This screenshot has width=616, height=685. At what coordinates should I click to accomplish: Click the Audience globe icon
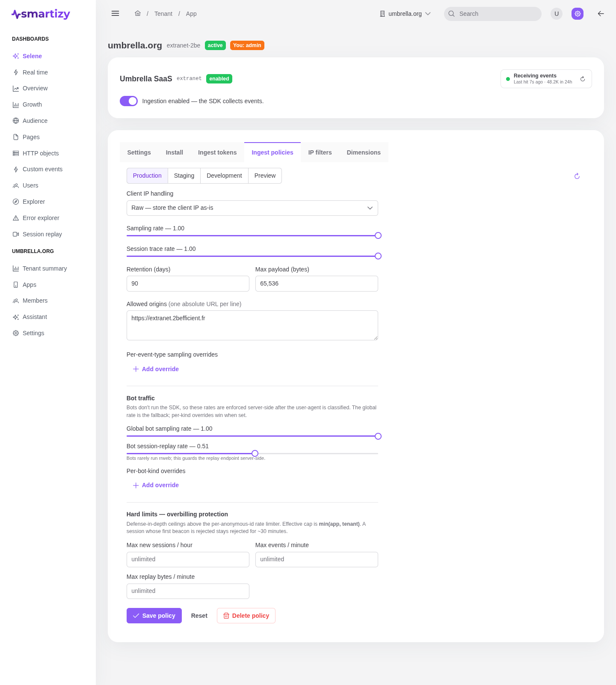[x=16, y=121]
